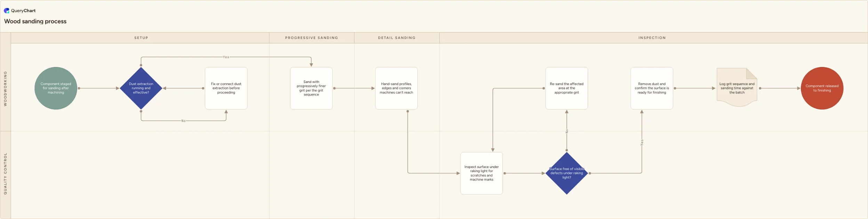Click the PROGRESSIVE SANDING phase header
The image size is (868, 219).
(312, 38)
